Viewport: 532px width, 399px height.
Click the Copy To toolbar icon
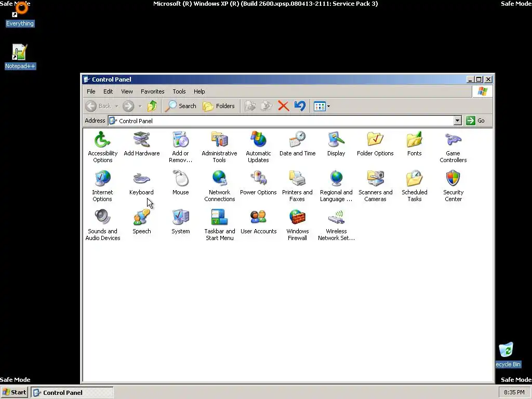[x=267, y=106]
